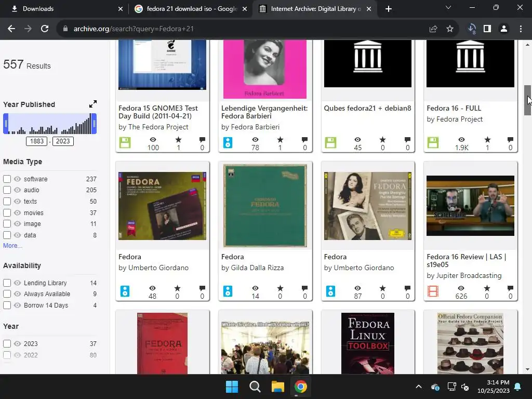Image resolution: width=532 pixels, height=399 pixels.
Task: Click the ScaleEngine video thumbnail
Action: (x=470, y=206)
